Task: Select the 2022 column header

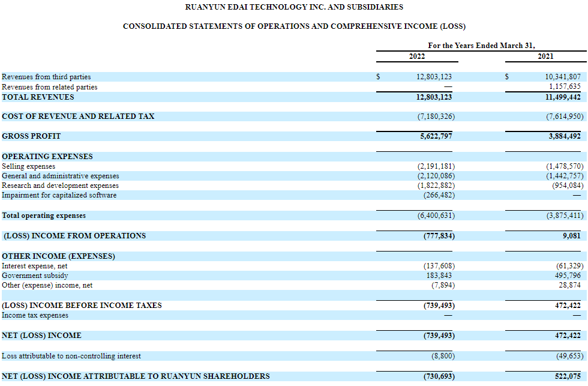Action: tap(417, 56)
